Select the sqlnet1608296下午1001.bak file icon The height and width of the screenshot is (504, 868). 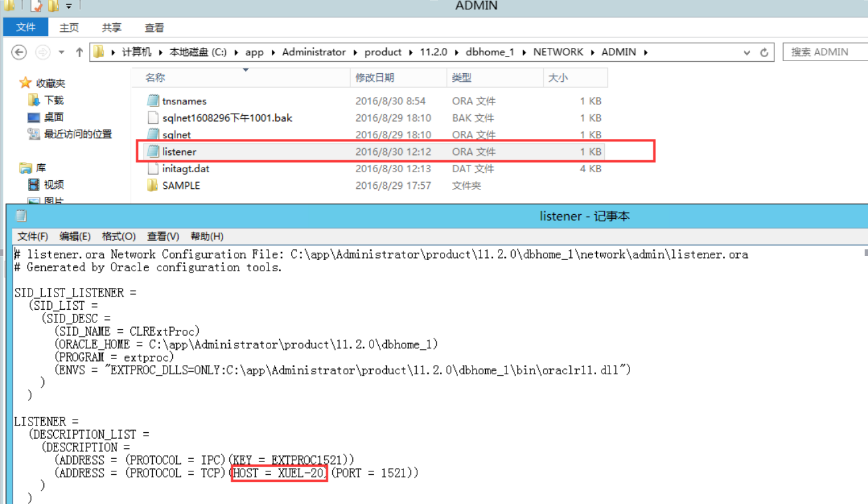(x=153, y=118)
